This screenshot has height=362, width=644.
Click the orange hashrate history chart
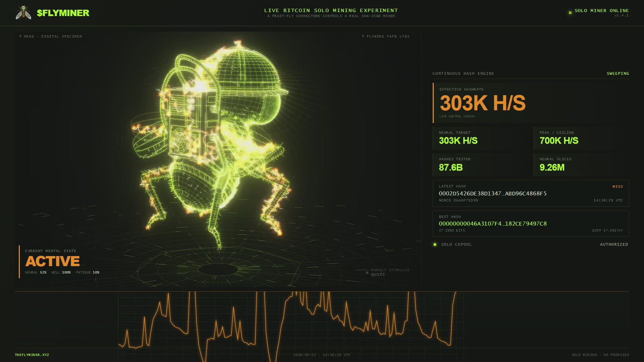291,327
